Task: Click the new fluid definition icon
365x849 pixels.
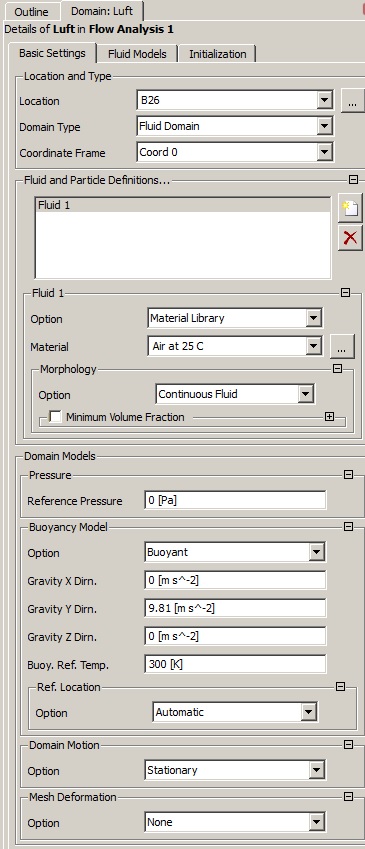Action: point(350,209)
